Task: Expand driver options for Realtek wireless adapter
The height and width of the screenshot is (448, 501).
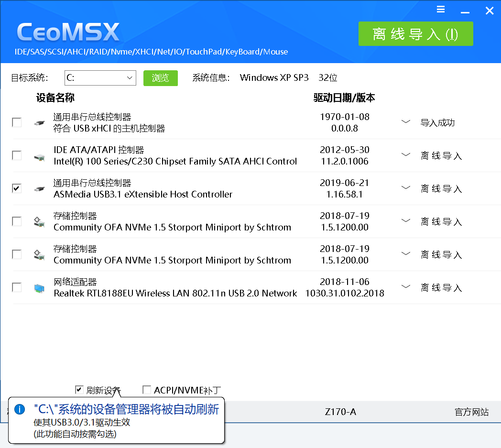Action: pyautogui.click(x=405, y=287)
